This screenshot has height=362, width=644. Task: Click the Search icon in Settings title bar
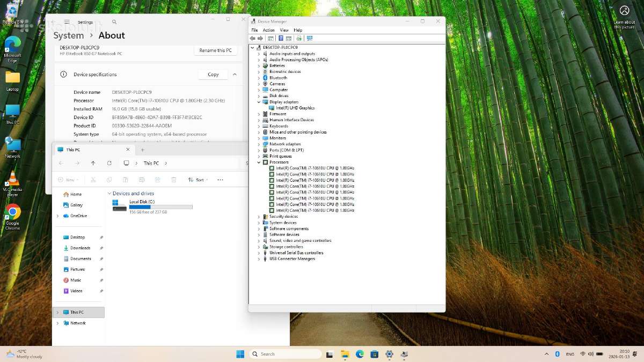coord(114,22)
